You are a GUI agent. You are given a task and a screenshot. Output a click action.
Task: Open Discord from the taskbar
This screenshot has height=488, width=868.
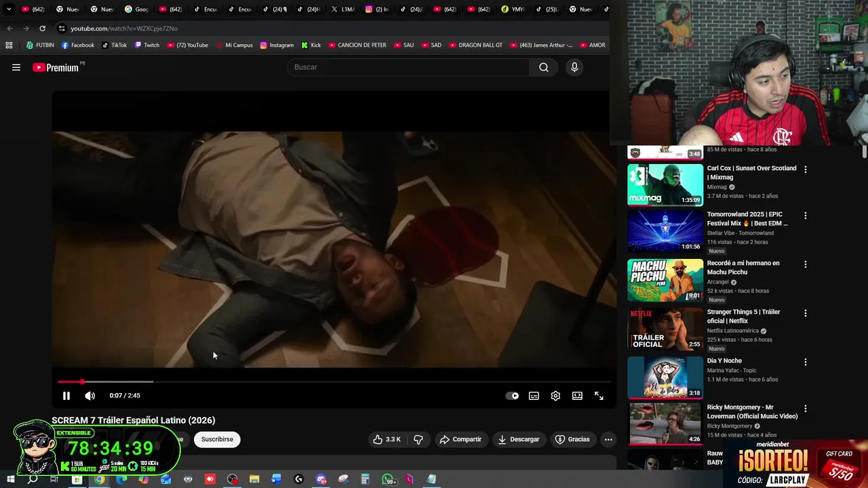click(x=321, y=479)
